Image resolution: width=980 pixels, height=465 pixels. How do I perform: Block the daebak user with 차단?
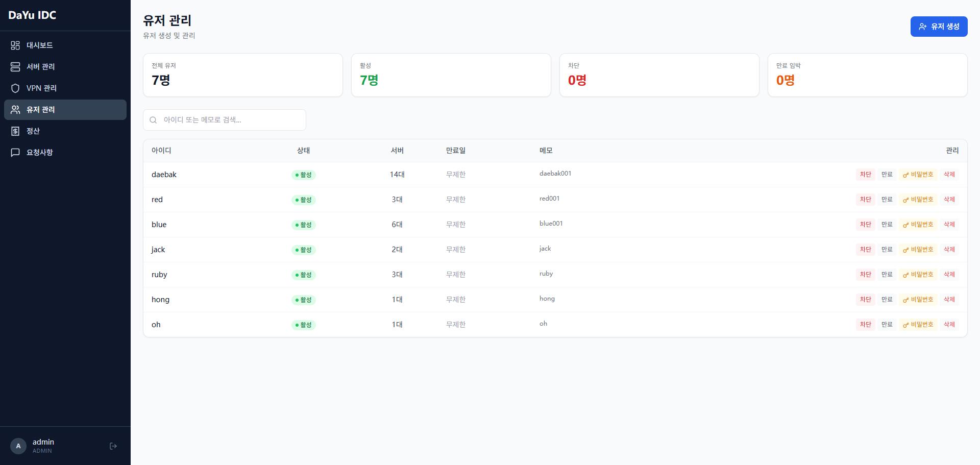coord(865,175)
